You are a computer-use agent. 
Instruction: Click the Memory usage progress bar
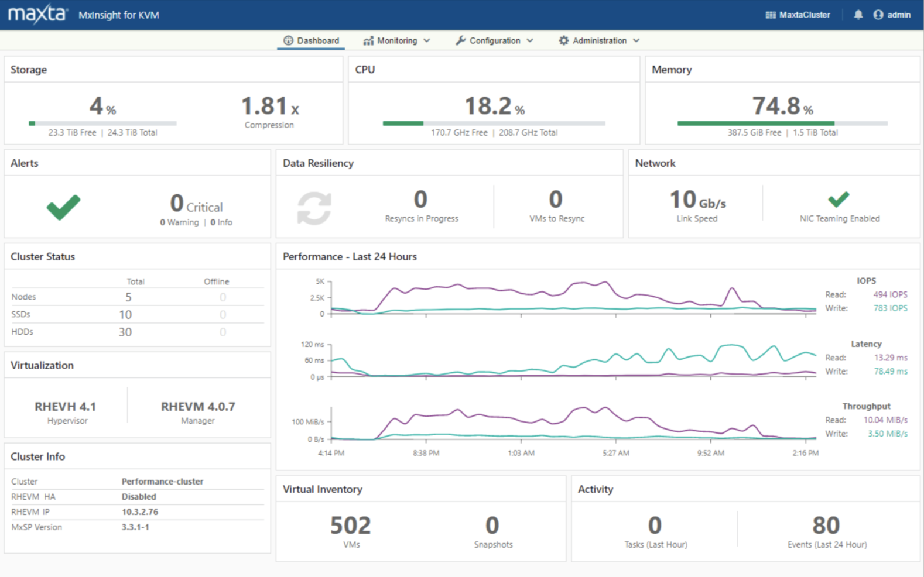(x=782, y=123)
